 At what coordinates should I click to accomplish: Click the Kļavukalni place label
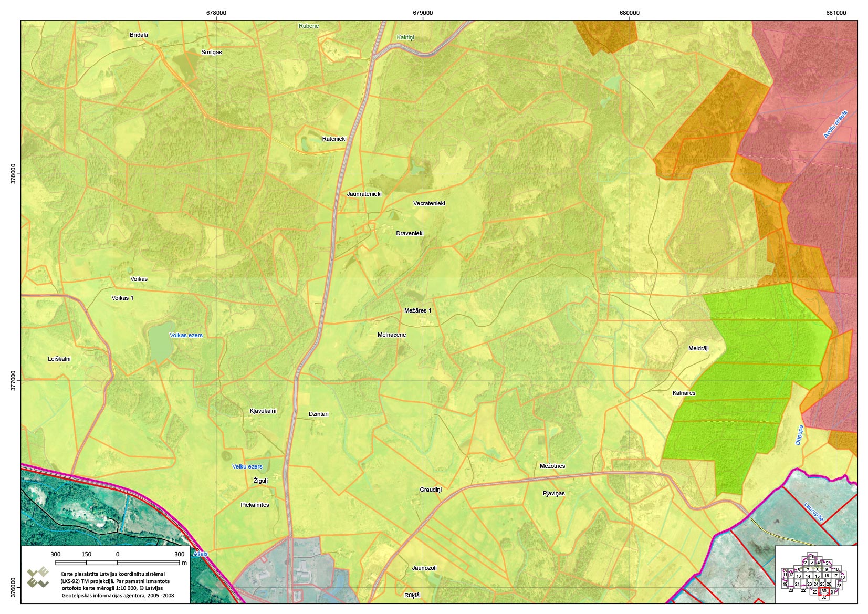pyautogui.click(x=263, y=411)
